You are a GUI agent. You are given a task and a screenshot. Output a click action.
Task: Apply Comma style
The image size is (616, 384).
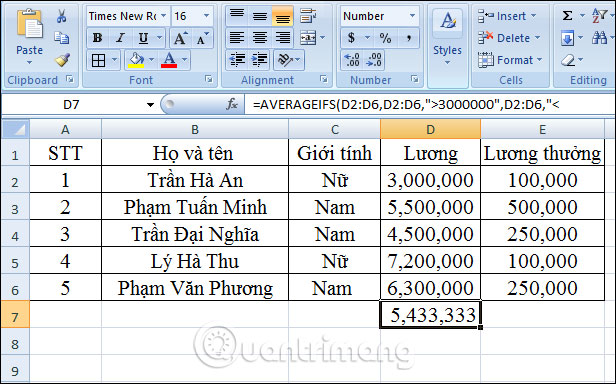click(409, 38)
